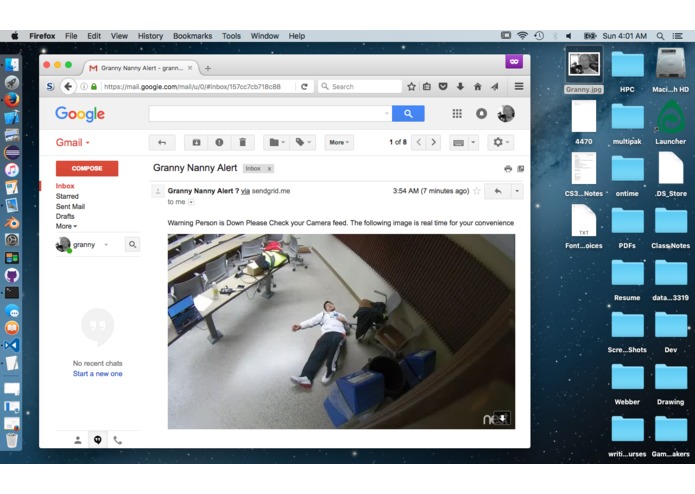Image resolution: width=695 pixels, height=494 pixels.
Task: Download the attached image
Action: 503,418
